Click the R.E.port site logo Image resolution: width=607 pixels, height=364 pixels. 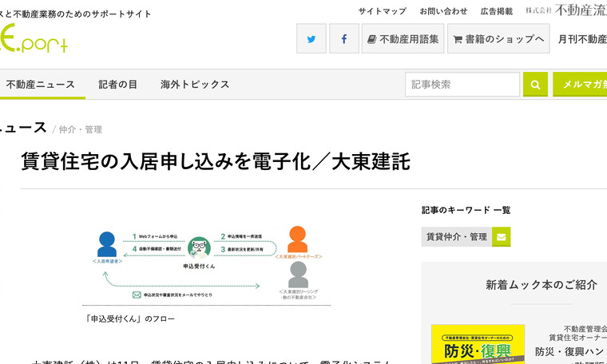click(34, 40)
